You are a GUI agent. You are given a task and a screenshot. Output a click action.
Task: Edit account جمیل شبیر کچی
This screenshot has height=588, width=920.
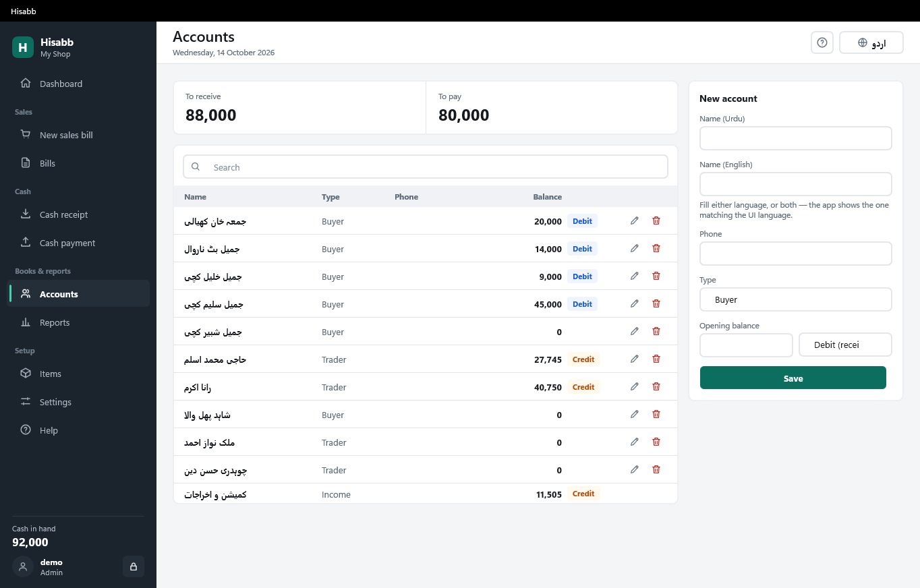pos(635,331)
